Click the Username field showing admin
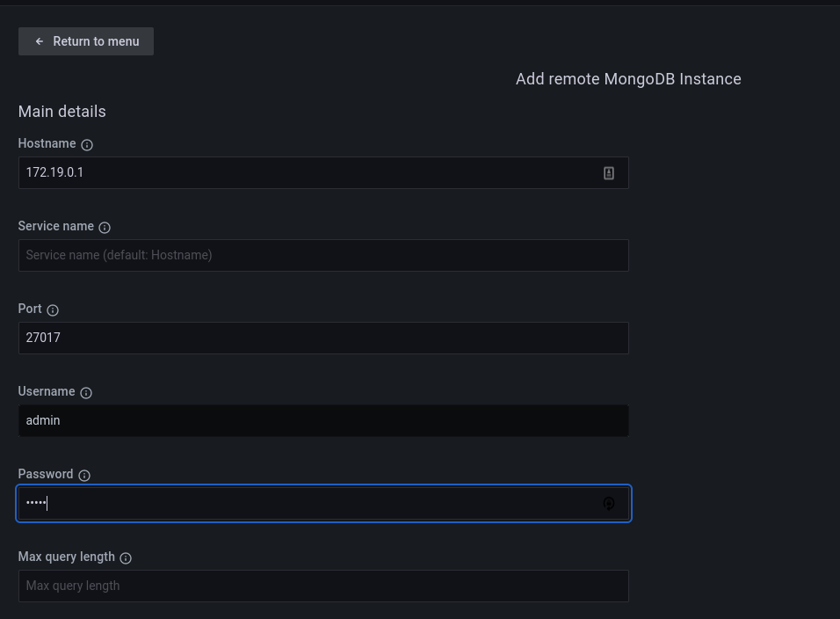This screenshot has width=840, height=619. (323, 420)
